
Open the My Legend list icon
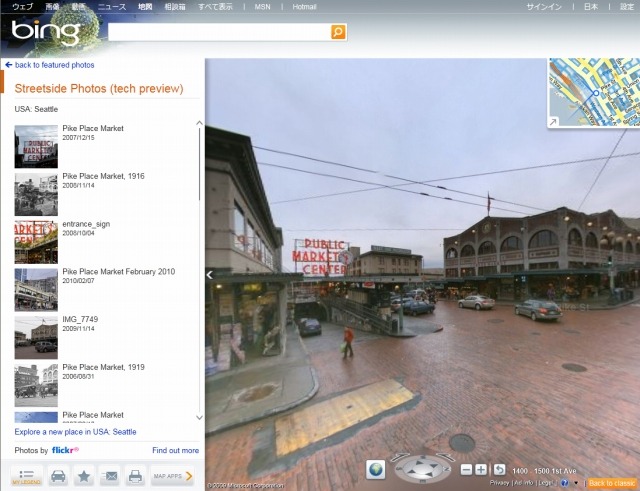pyautogui.click(x=27, y=476)
